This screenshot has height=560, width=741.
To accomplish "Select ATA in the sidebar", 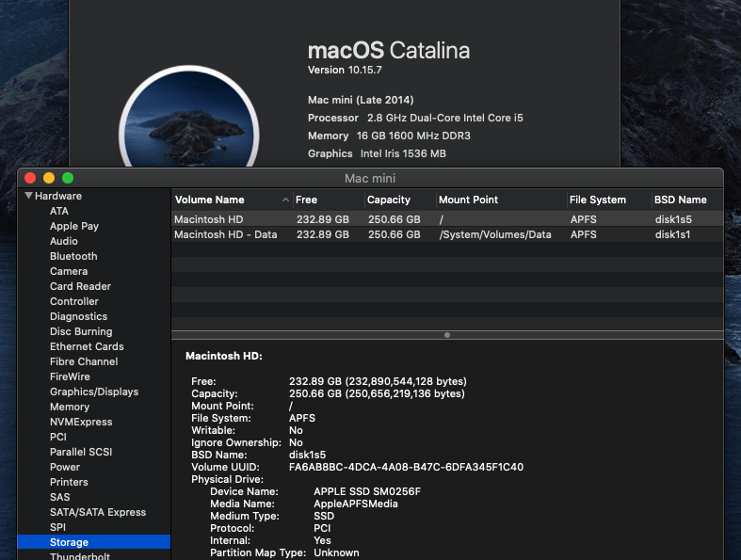I will pos(59,211).
